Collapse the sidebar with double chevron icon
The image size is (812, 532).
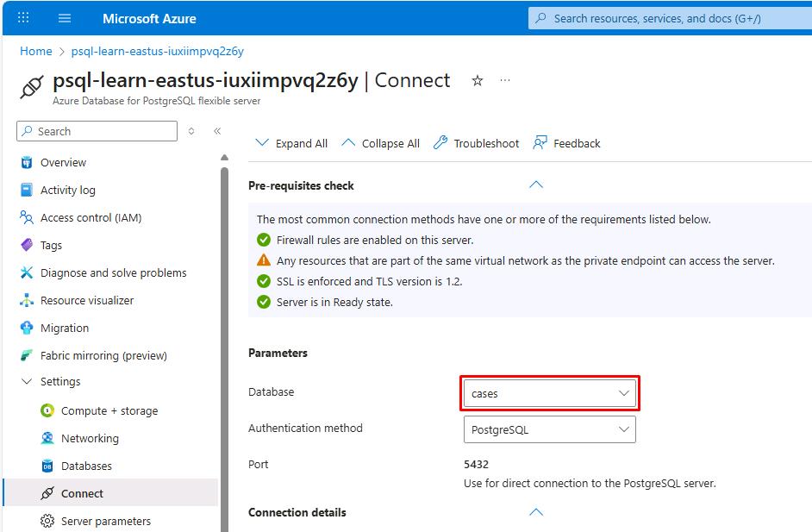tap(217, 131)
